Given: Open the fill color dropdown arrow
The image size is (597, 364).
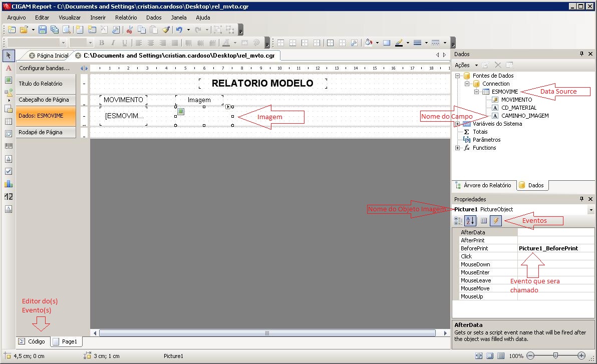Looking at the screenshot, I should click(377, 43).
